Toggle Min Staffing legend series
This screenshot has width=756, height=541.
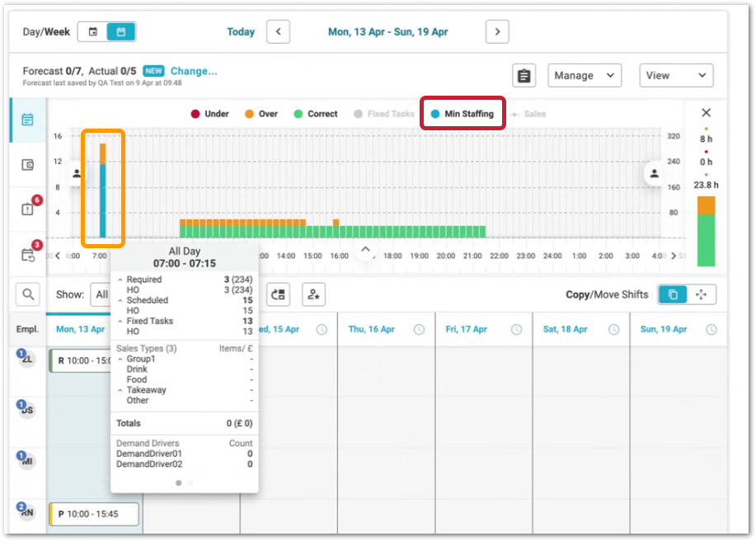462,114
